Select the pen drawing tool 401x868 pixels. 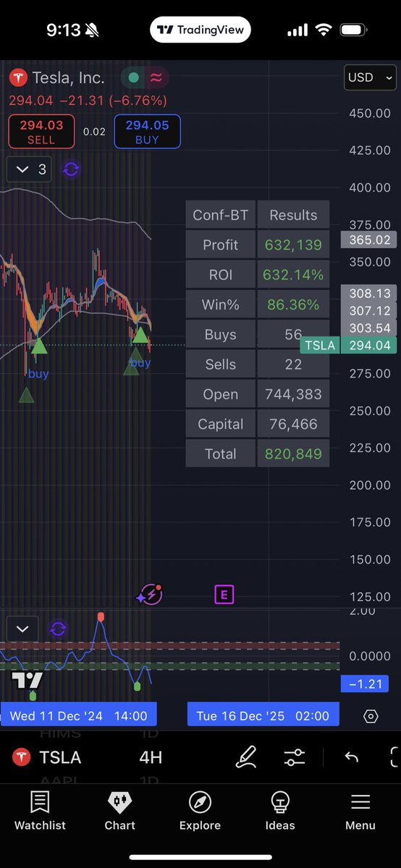coord(247,757)
